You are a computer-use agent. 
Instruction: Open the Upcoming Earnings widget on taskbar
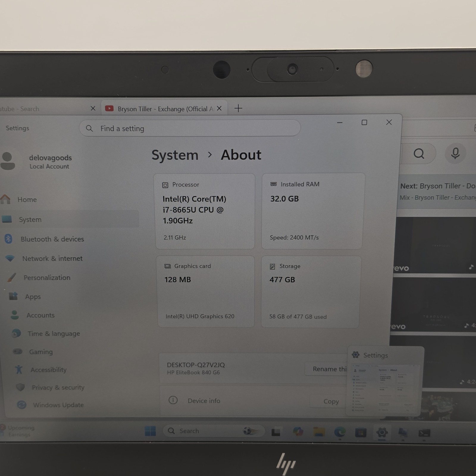18,431
